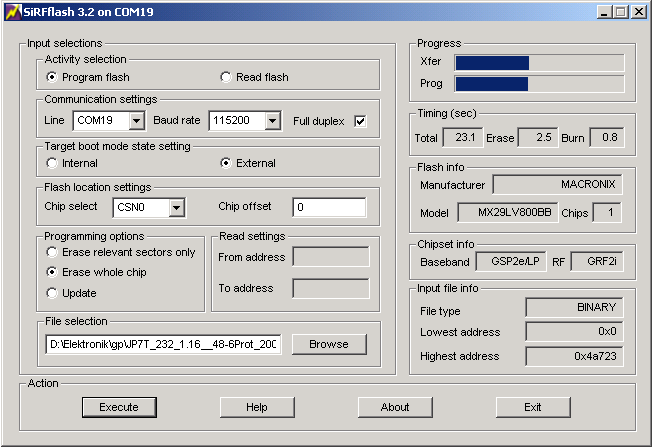Click the Xfer progress bar
Viewport: 652px width, 447px height.
(x=539, y=63)
